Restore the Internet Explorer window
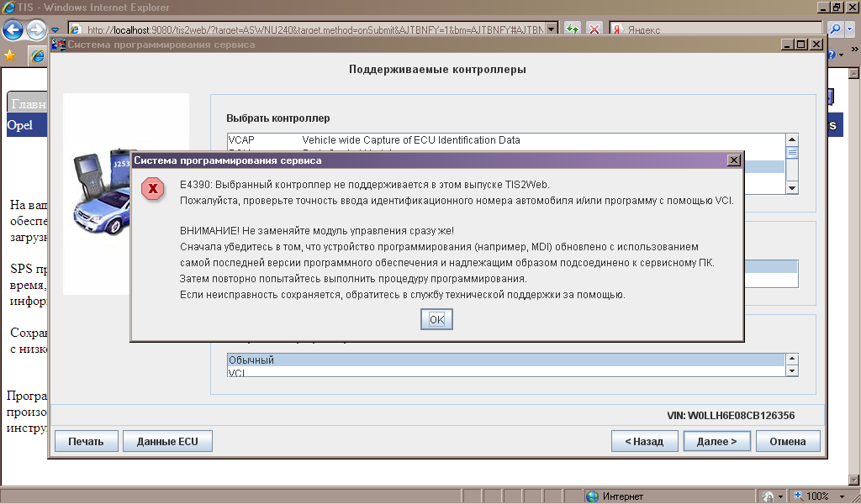861x504 pixels. tap(837, 8)
